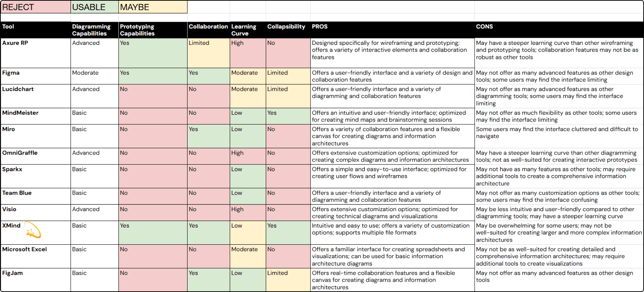Click Microsoft Excel's PROS about spreadsheets
The height and width of the screenshot is (292, 644).
(x=392, y=256)
